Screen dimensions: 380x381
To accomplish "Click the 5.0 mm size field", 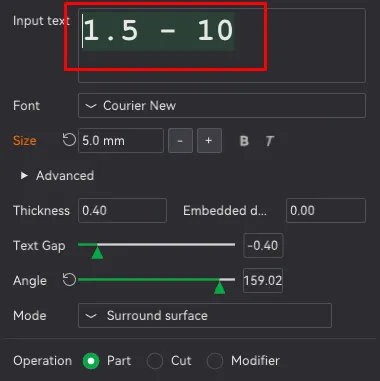I will [x=121, y=141].
